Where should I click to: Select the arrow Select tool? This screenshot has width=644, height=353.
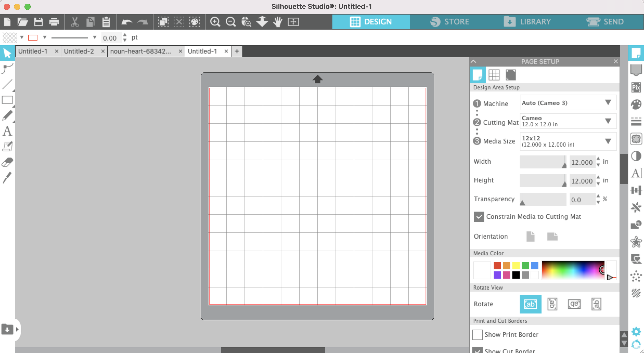7,53
